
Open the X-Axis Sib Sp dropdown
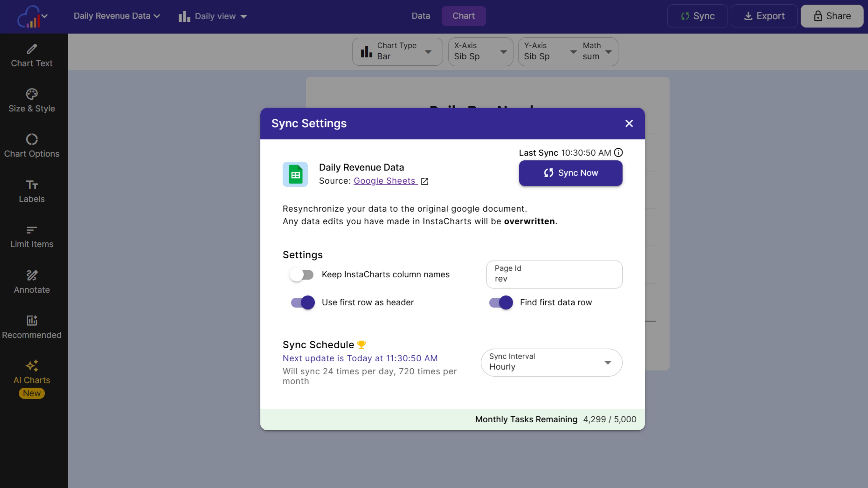pyautogui.click(x=480, y=52)
